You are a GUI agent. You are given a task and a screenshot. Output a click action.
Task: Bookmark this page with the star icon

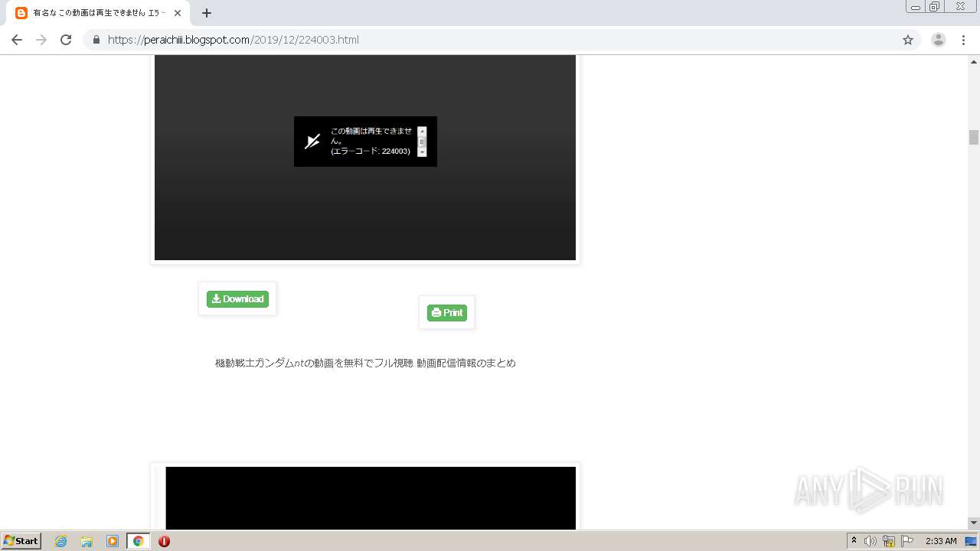tap(908, 40)
